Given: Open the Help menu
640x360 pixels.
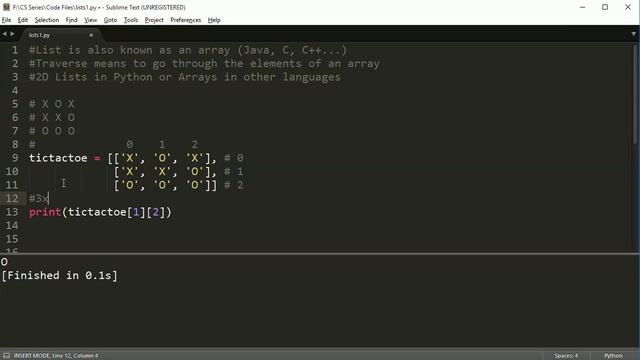Looking at the screenshot, I should (214, 20).
